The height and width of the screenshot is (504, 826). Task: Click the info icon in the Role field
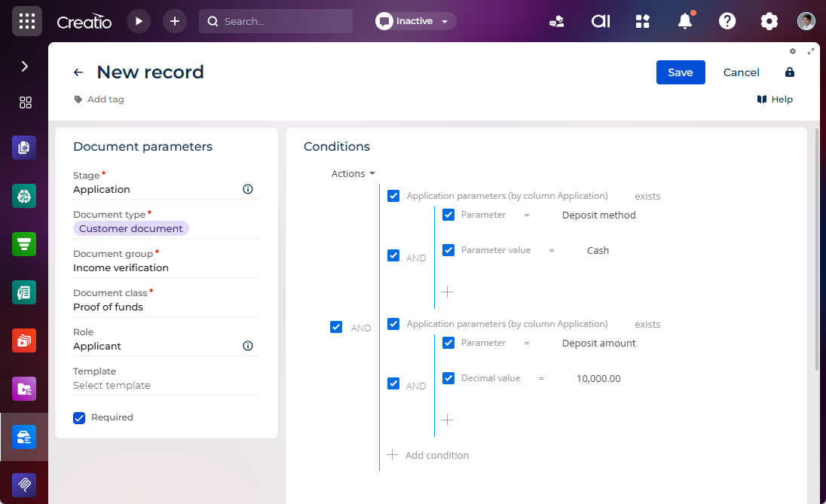tap(248, 346)
